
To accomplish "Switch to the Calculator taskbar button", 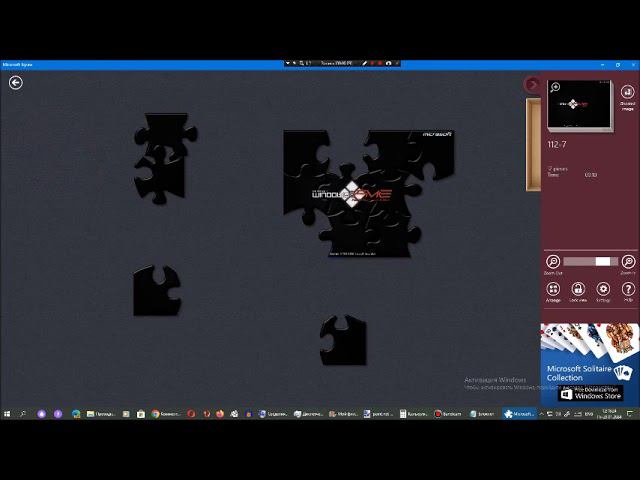I will pyautogui.click(x=414, y=414).
